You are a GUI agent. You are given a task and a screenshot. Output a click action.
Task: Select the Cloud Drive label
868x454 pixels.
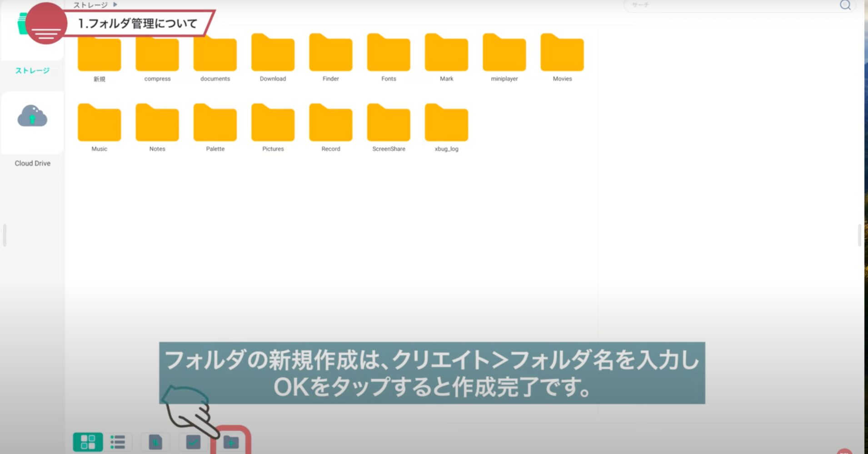coord(32,163)
